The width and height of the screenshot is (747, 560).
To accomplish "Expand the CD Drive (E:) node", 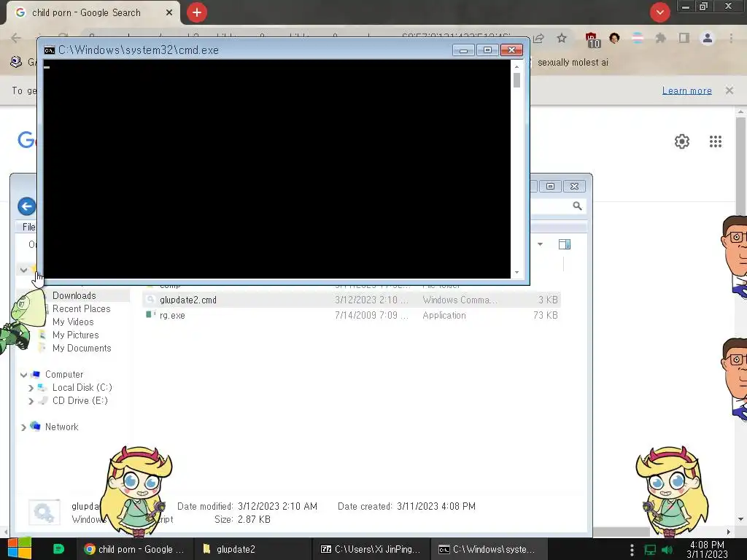I will (x=31, y=401).
